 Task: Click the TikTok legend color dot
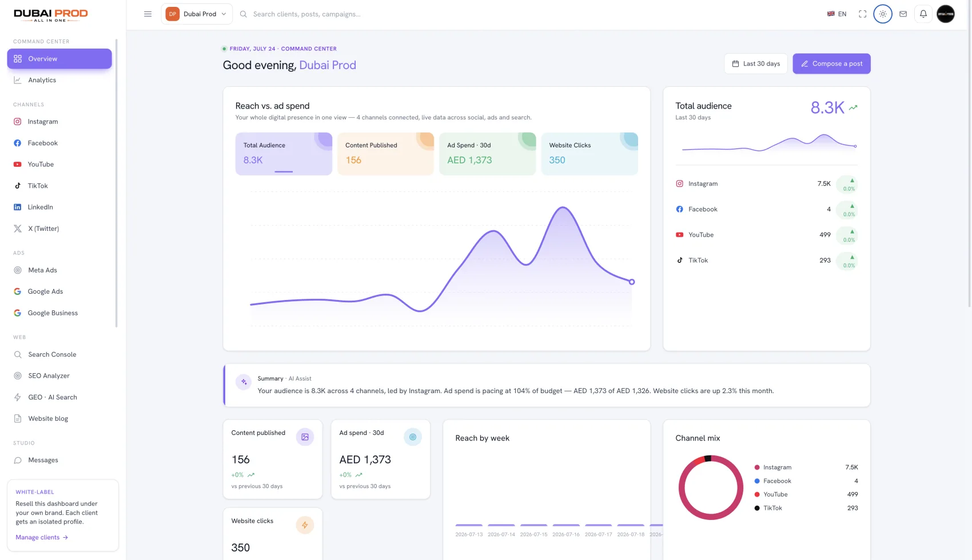click(757, 508)
